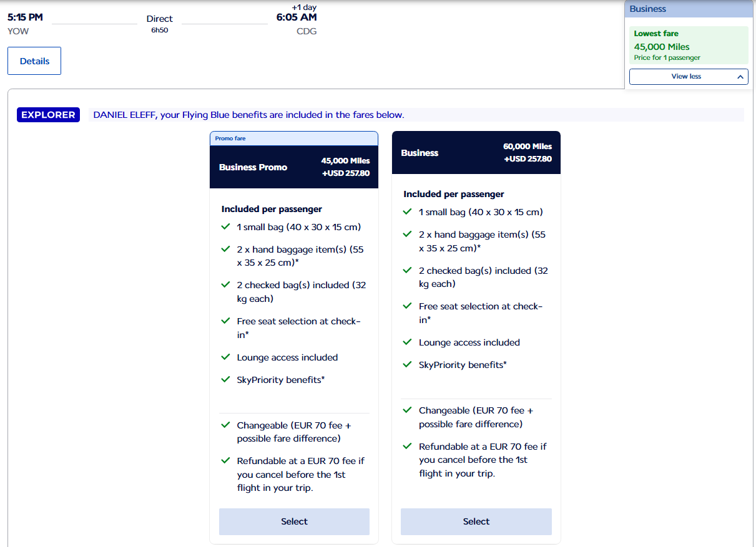Click the Business Promo card header
Image resolution: width=756 pixels, height=547 pixels.
294,167
